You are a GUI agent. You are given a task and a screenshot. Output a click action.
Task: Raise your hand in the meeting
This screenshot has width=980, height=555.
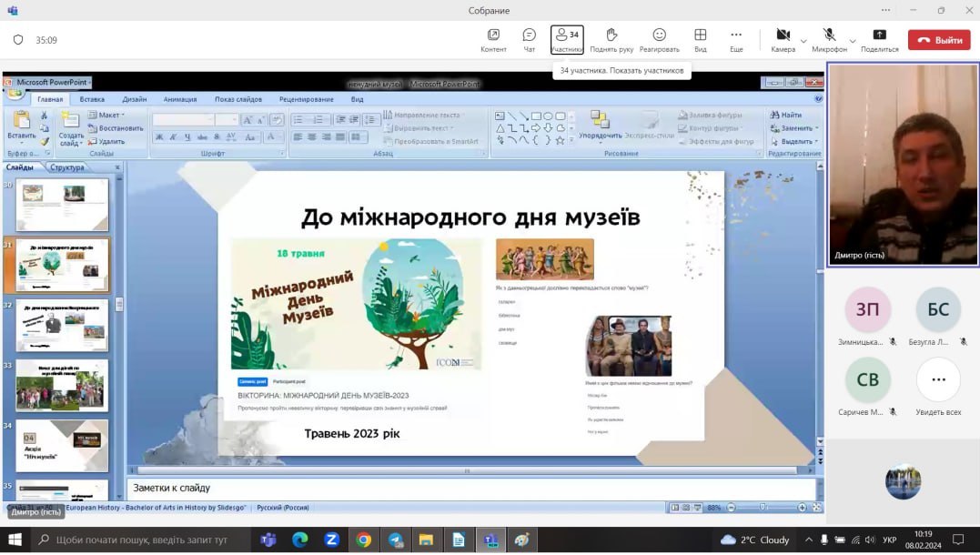(611, 39)
